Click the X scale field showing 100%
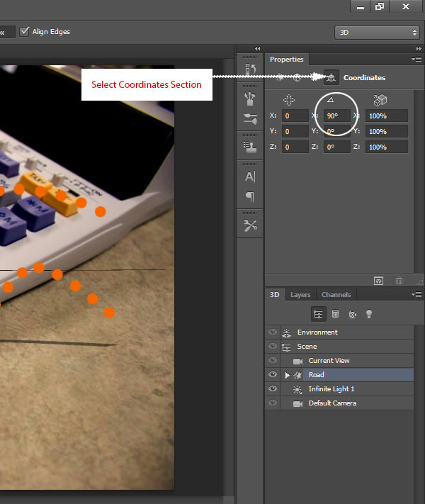The height and width of the screenshot is (504, 425). pyautogui.click(x=387, y=116)
